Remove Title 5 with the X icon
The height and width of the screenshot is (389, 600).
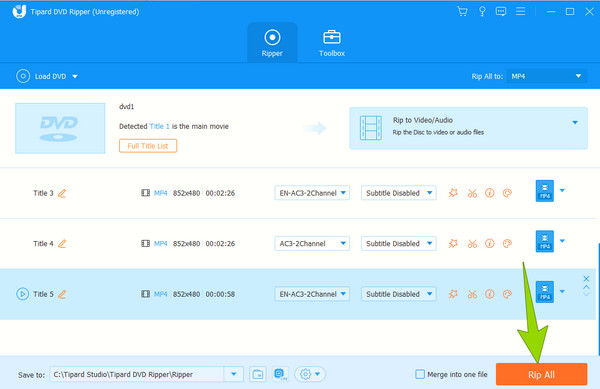pyautogui.click(x=586, y=279)
